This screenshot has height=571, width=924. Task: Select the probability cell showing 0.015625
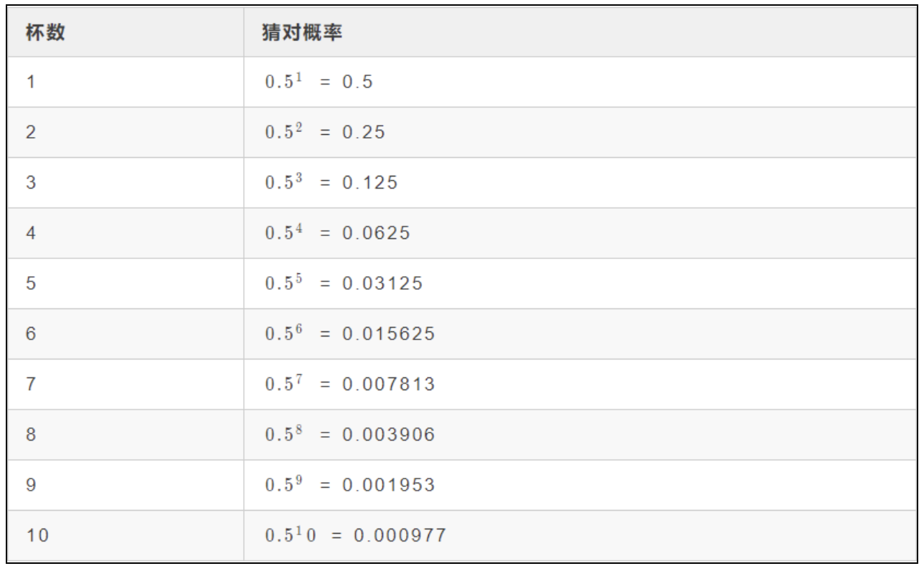tap(349, 334)
